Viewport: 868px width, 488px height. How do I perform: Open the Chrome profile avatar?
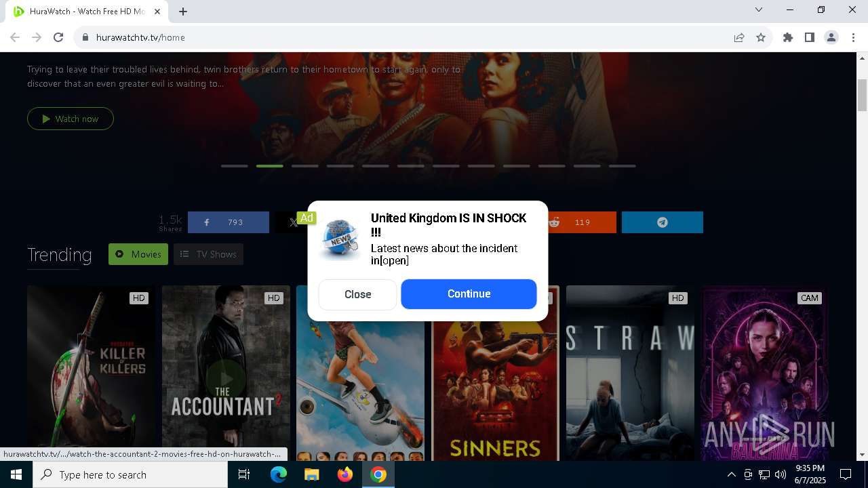(x=831, y=37)
